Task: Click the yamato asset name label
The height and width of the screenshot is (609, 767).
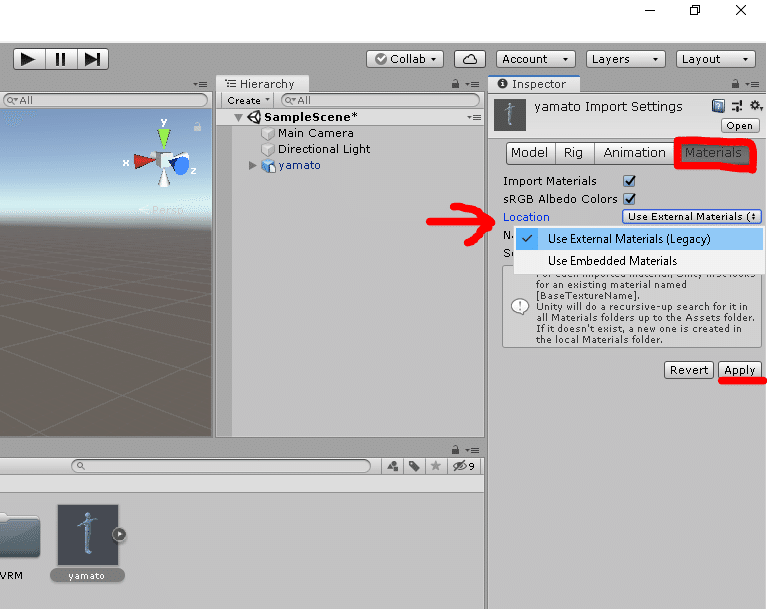Action: click(87, 576)
